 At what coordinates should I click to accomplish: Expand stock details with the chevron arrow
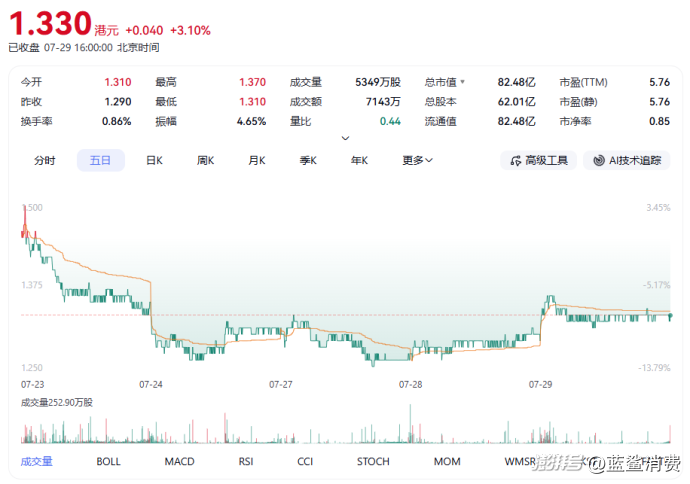coord(345,138)
